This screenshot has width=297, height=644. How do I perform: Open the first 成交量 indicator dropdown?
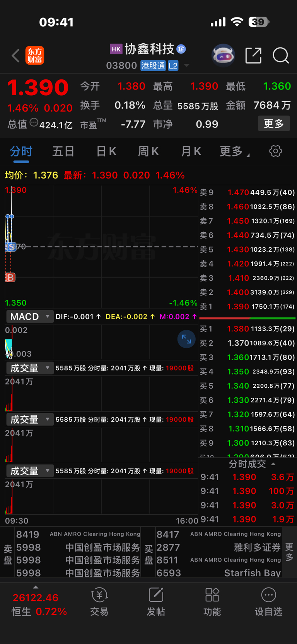point(30,368)
